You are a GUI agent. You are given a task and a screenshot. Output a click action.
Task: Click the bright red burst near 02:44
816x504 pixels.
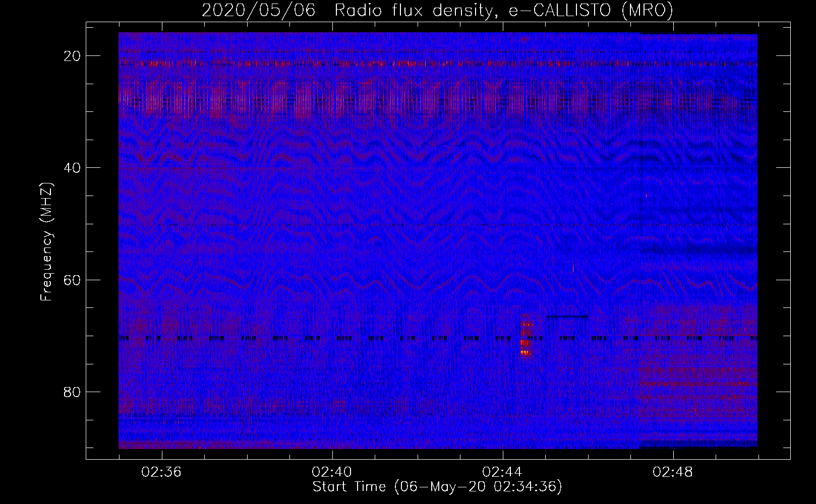point(527,335)
